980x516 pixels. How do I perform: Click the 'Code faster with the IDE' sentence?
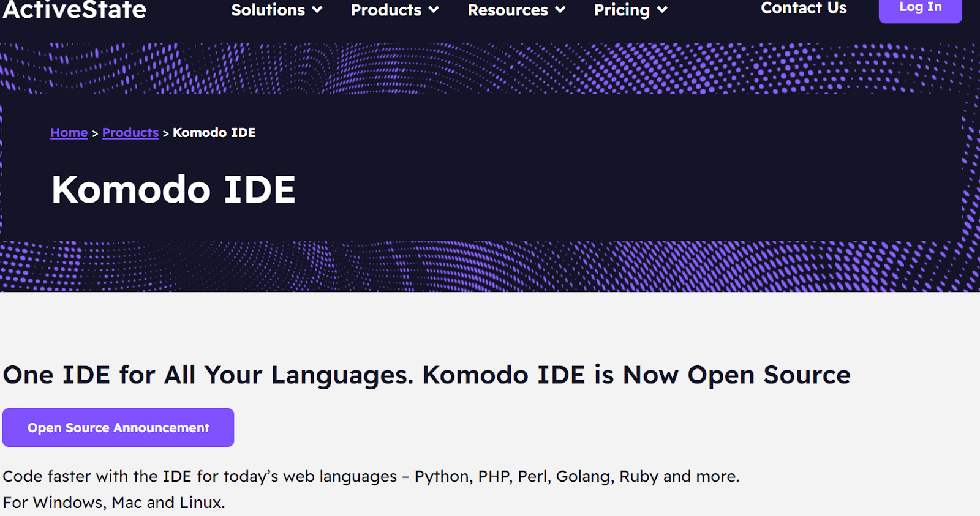pos(371,476)
